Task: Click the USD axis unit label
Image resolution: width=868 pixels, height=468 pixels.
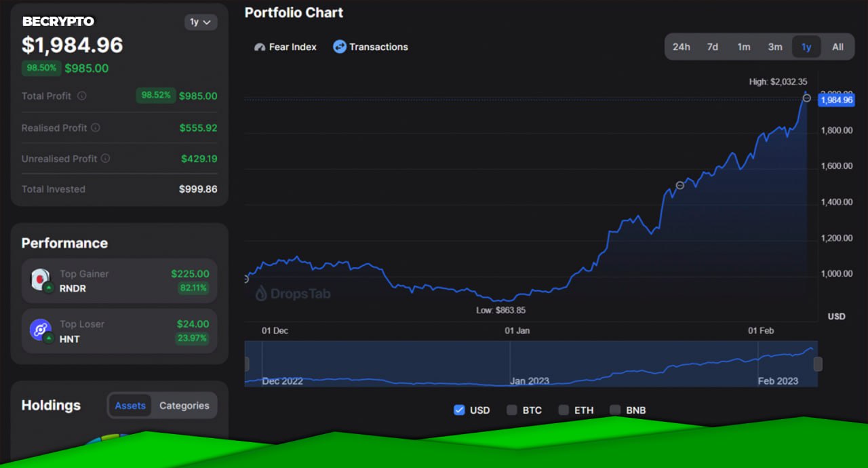Action: pos(836,317)
